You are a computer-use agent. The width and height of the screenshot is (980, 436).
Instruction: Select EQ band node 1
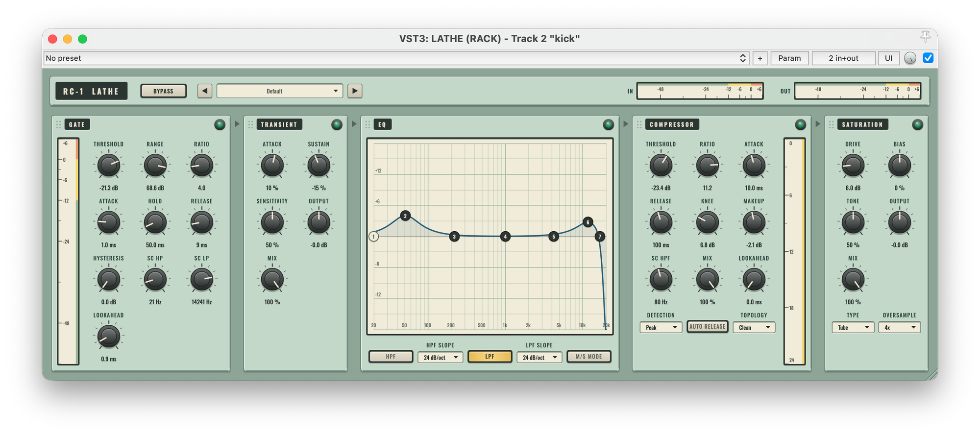tap(373, 237)
